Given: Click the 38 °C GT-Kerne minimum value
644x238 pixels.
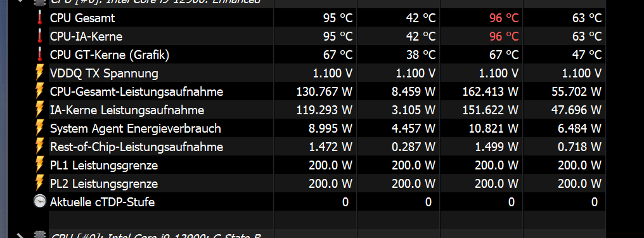Looking at the screenshot, I should (x=421, y=55).
